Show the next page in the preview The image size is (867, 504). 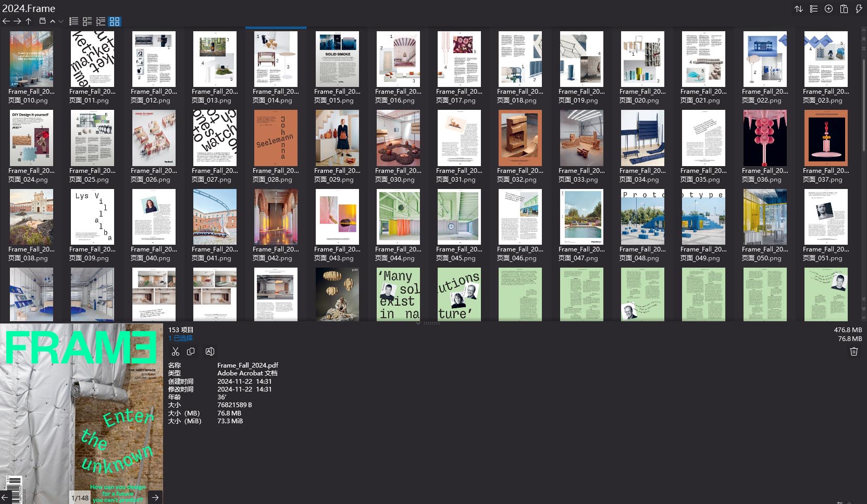pyautogui.click(x=155, y=497)
